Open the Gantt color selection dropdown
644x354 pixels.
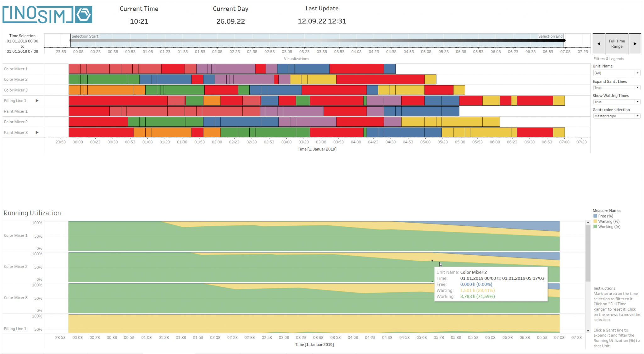[x=616, y=116]
